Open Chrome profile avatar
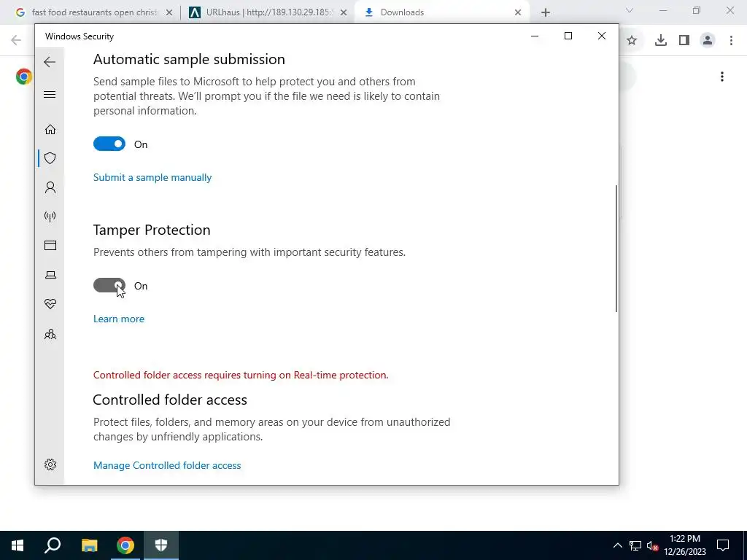 point(708,41)
